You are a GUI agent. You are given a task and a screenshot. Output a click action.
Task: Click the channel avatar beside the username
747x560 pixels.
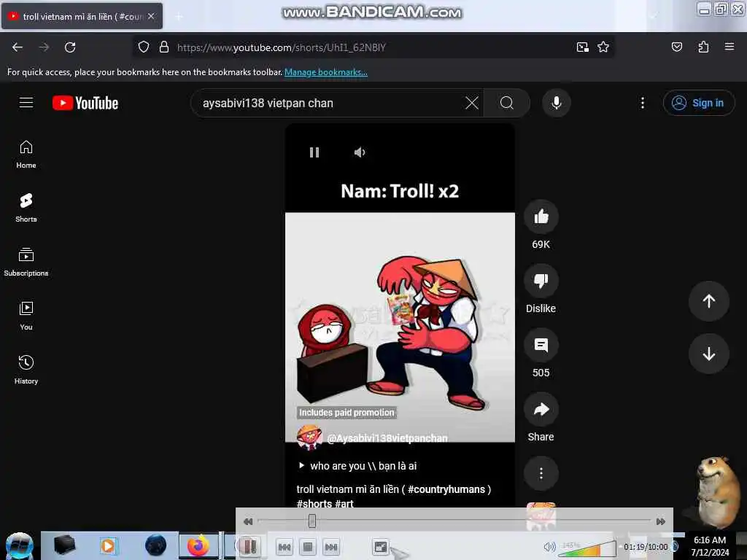click(x=309, y=437)
